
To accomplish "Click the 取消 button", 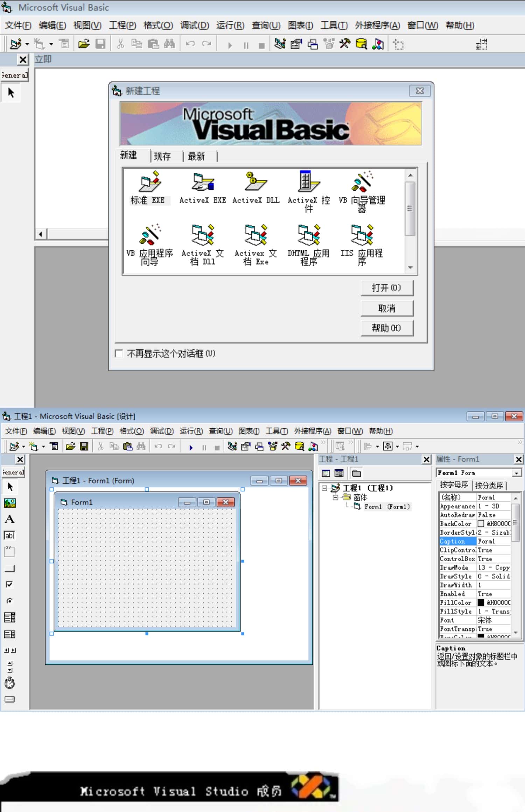I will [x=387, y=308].
